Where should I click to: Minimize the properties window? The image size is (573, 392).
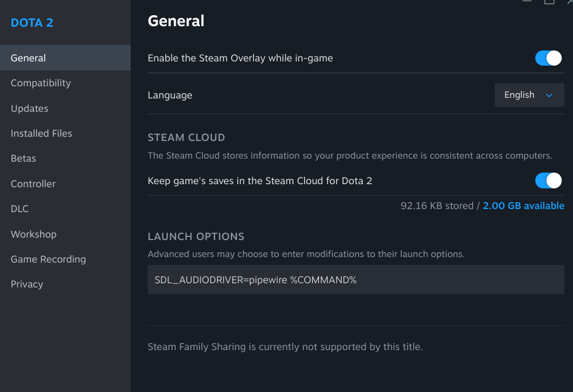point(527,1)
